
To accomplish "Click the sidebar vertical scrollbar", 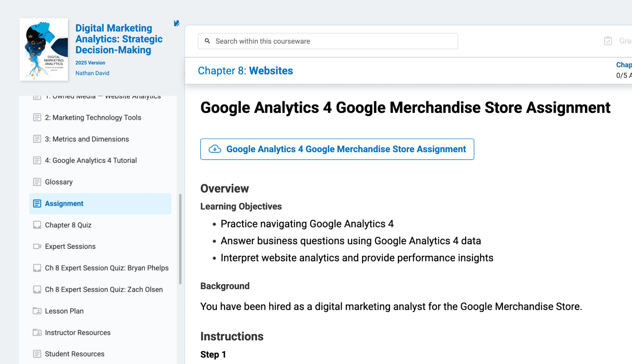I will point(180,239).
